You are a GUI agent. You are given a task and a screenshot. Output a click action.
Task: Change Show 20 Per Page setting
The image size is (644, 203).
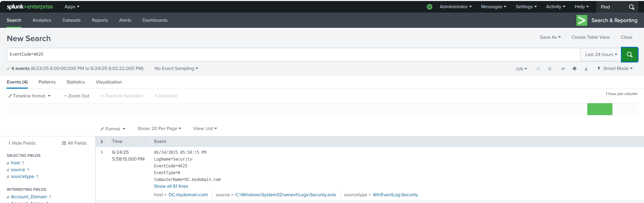point(159,129)
